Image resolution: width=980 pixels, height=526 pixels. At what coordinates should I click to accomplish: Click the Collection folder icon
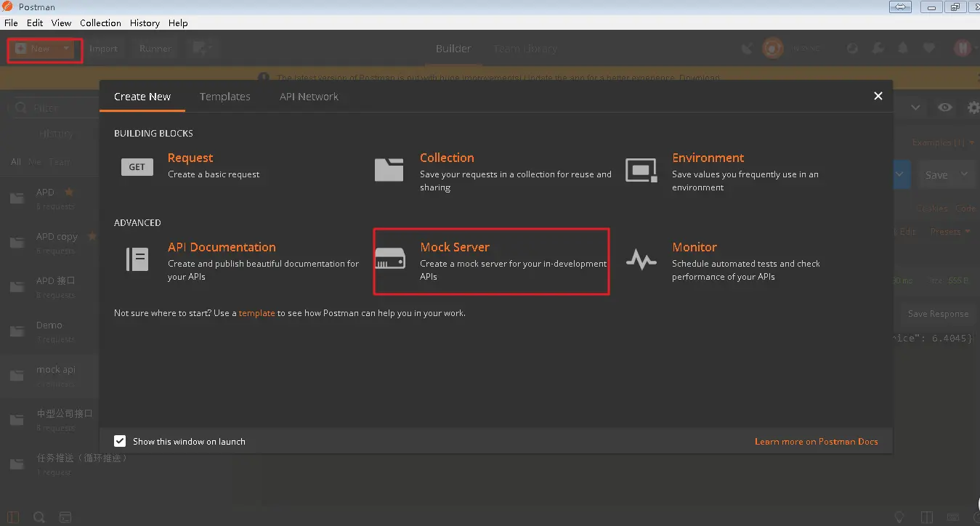389,169
